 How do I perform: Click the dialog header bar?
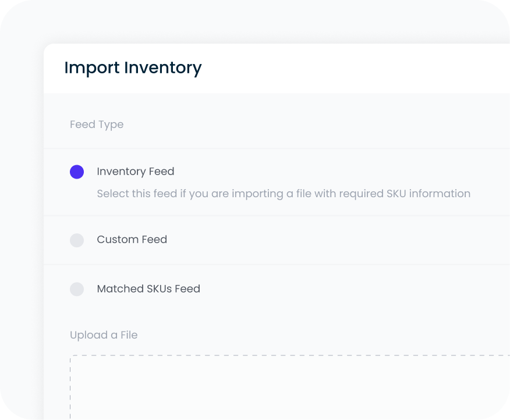click(262, 67)
